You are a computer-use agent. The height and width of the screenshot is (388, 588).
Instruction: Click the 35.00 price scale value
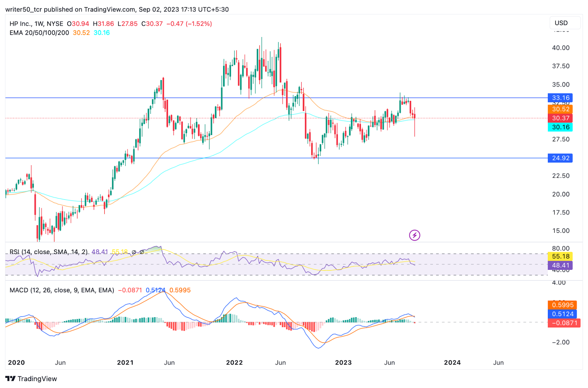click(561, 84)
